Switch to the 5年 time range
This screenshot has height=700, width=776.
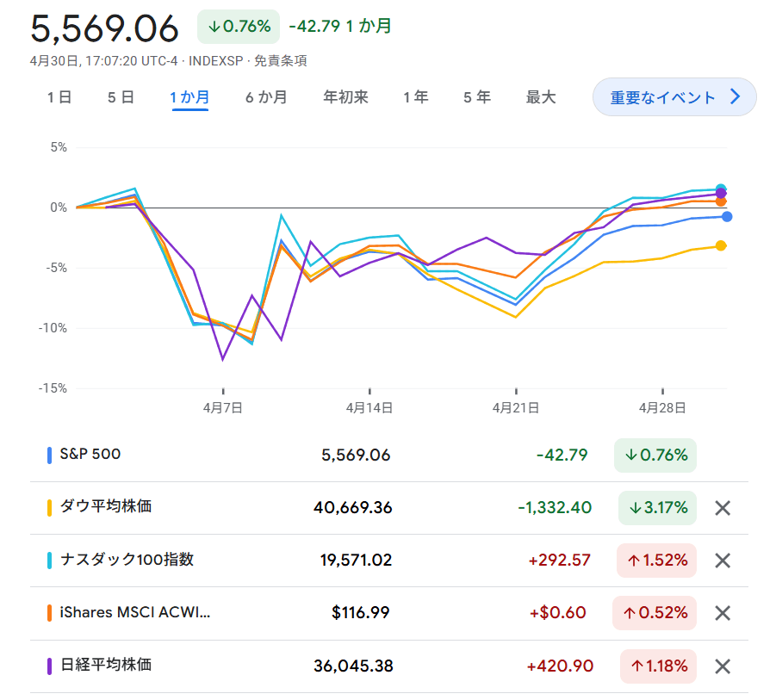click(x=477, y=97)
